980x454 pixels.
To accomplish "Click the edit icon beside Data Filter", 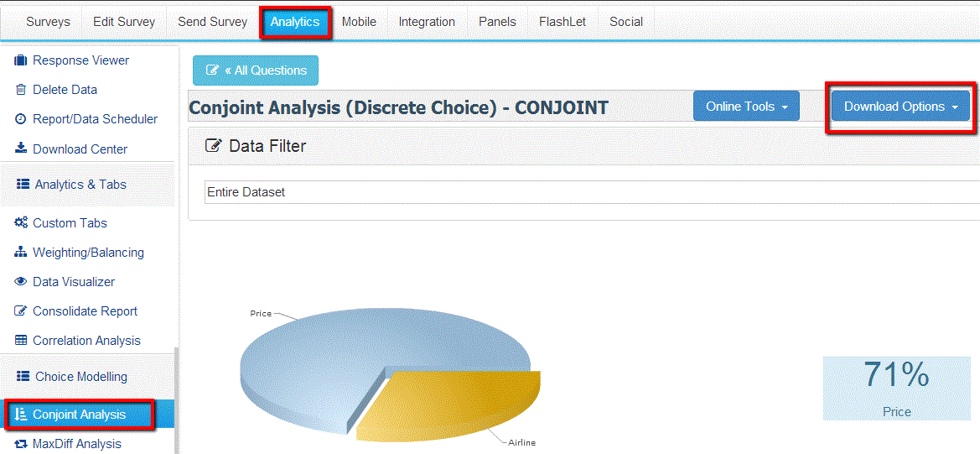I will pos(214,146).
